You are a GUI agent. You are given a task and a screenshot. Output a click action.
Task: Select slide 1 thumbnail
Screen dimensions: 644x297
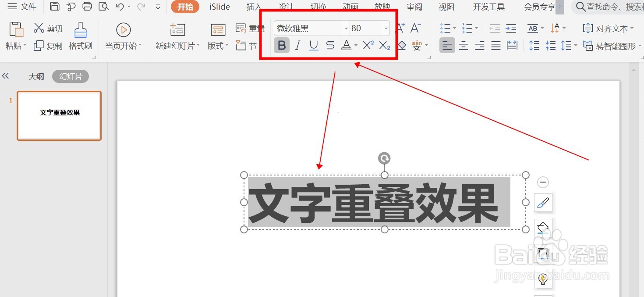59,116
